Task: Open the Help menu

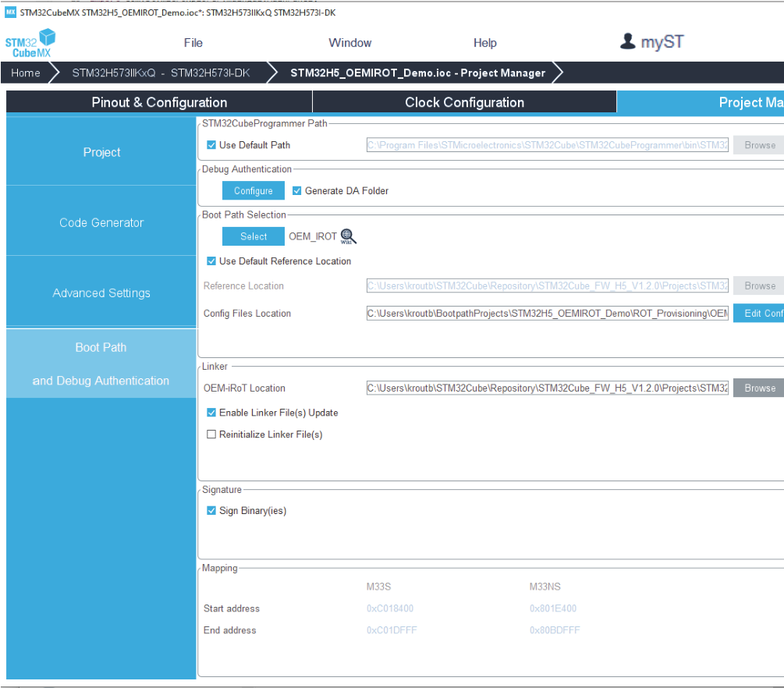Action: 485,43
